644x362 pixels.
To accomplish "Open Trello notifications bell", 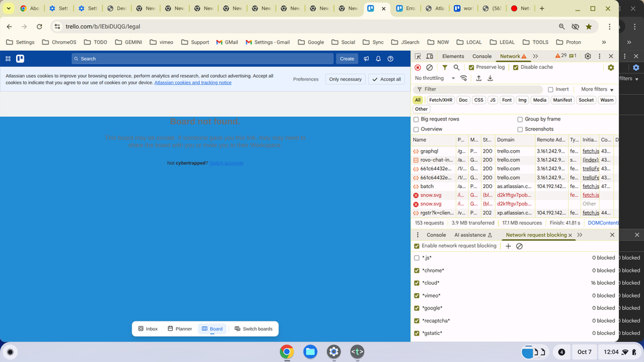I will (x=378, y=59).
